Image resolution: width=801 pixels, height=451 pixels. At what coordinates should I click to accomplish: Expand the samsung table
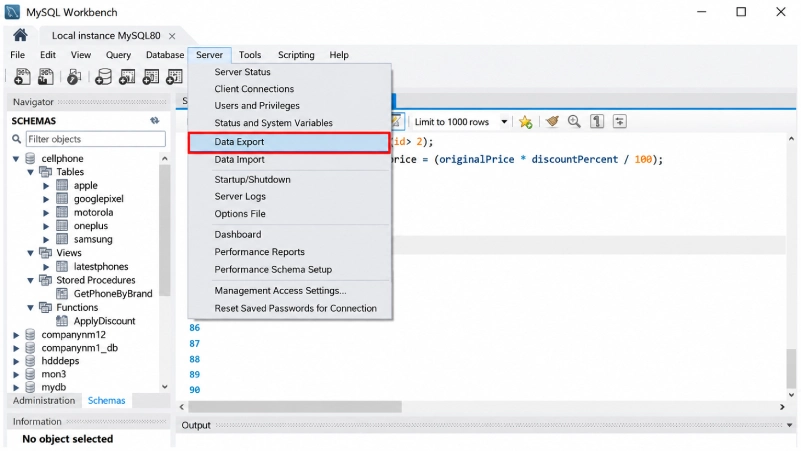pyautogui.click(x=46, y=240)
